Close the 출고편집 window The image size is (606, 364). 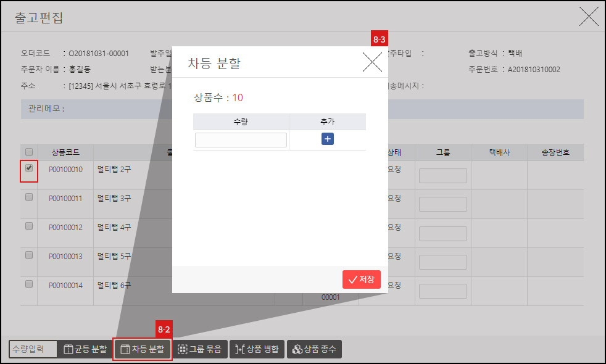588,17
